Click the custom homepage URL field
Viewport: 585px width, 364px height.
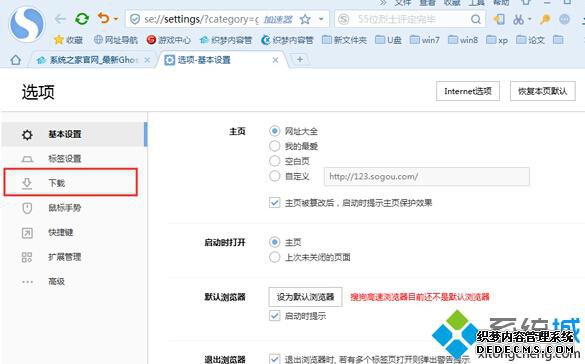coord(426,176)
